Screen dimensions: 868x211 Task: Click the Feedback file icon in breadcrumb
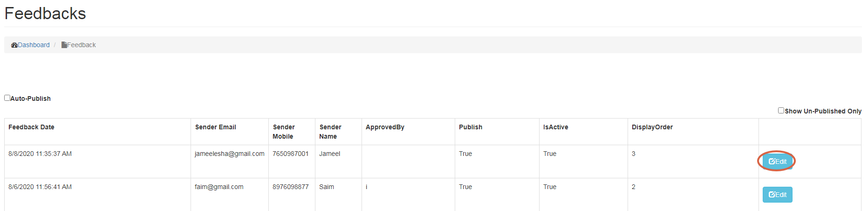tap(64, 45)
